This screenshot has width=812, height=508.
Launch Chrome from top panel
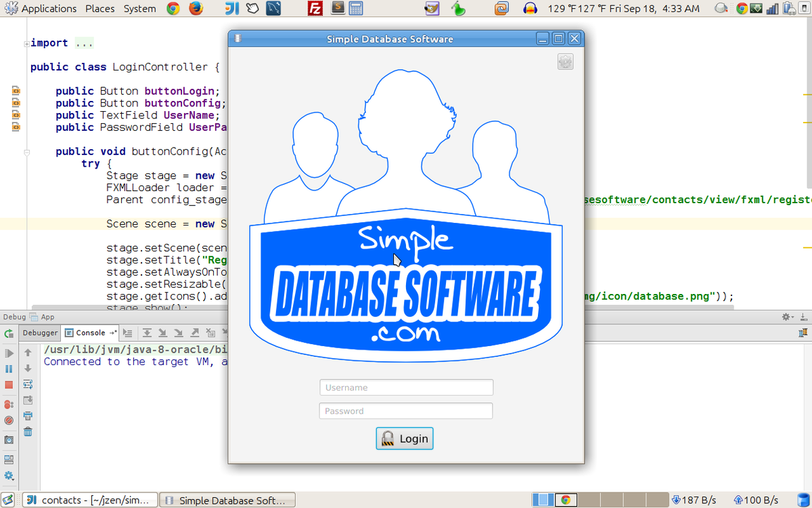coord(173,9)
